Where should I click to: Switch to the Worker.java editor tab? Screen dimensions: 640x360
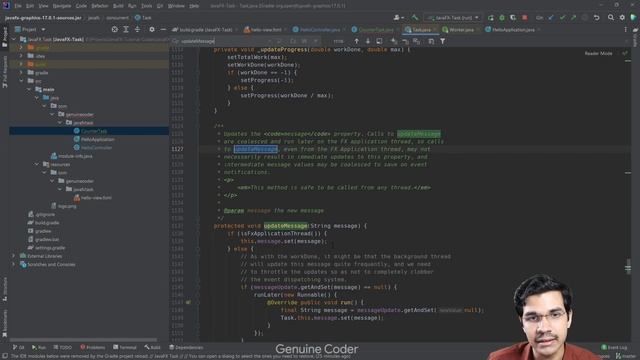(461, 29)
